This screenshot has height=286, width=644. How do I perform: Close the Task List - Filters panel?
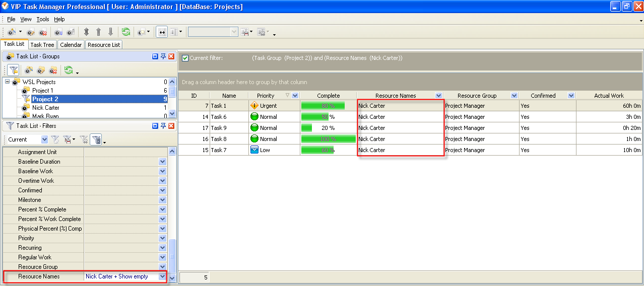click(171, 126)
